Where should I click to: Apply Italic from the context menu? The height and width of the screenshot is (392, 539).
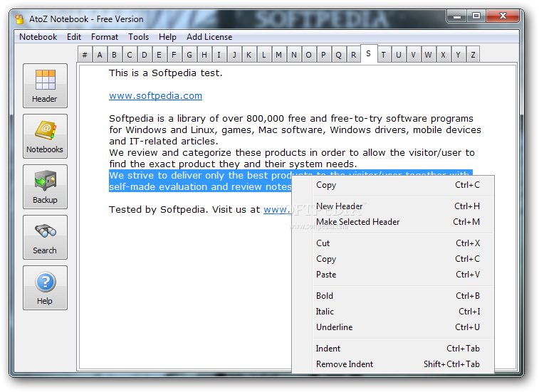point(393,312)
